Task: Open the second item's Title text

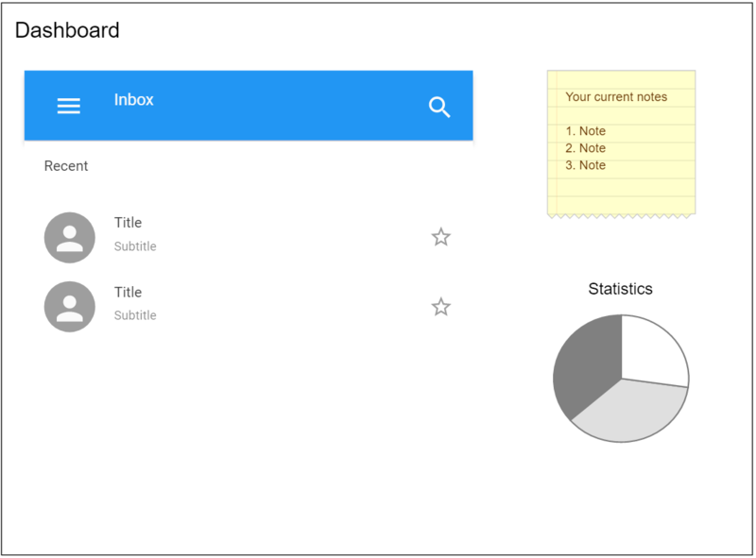Action: pos(128,292)
